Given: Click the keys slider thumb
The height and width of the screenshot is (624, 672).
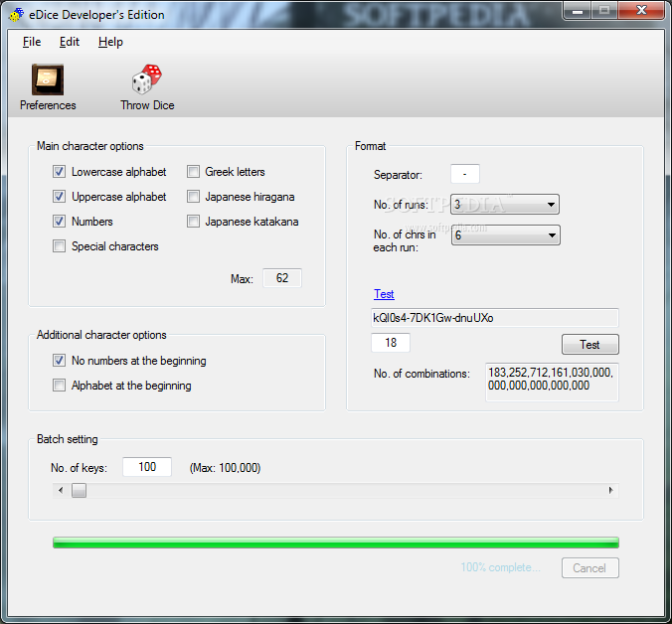Looking at the screenshot, I should tap(79, 491).
